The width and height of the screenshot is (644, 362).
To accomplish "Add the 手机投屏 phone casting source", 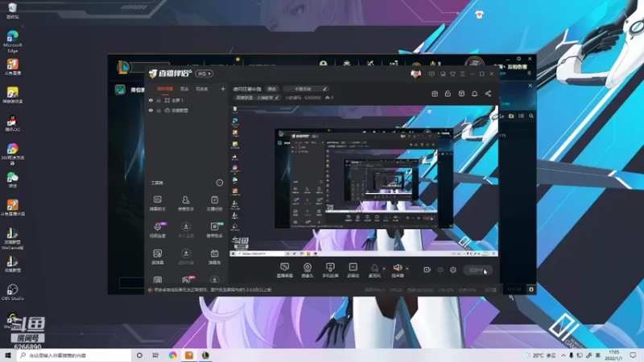I will (330, 269).
